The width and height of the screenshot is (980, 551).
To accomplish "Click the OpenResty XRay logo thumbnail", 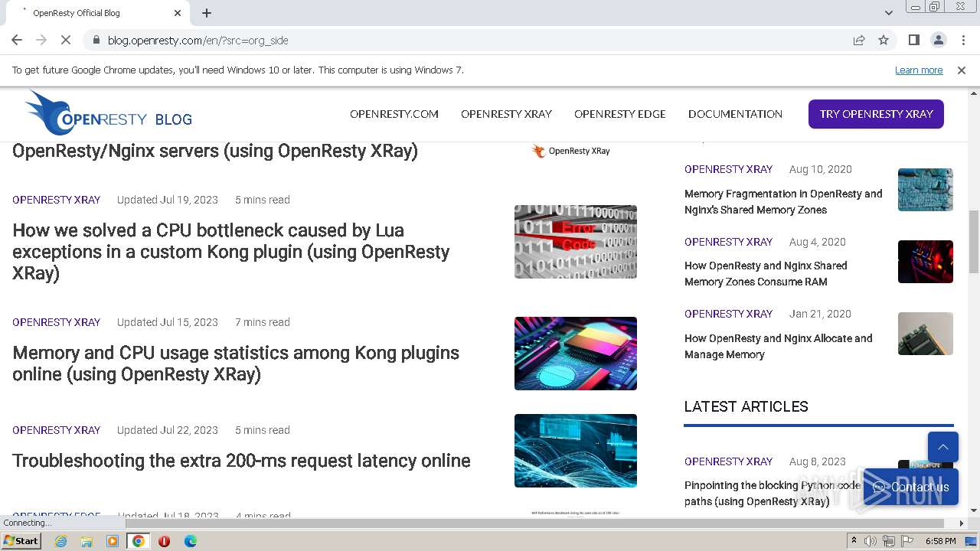I will coord(571,151).
